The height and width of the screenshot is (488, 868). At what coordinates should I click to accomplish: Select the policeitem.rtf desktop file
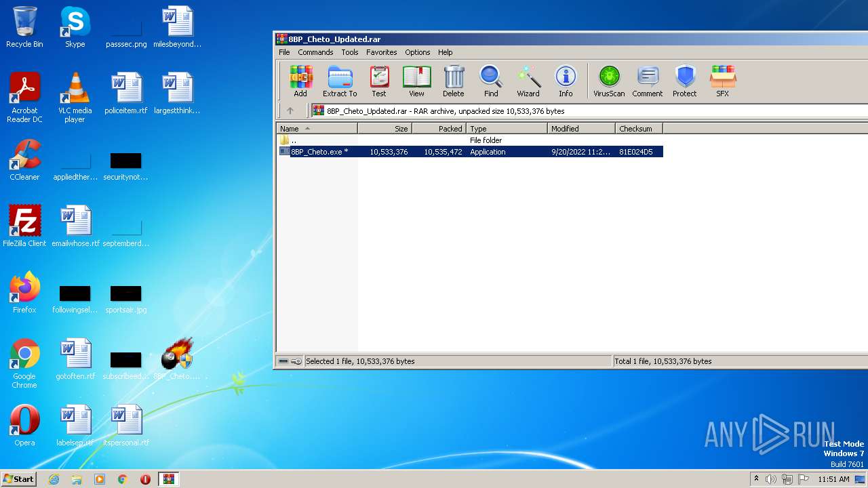[x=126, y=94]
